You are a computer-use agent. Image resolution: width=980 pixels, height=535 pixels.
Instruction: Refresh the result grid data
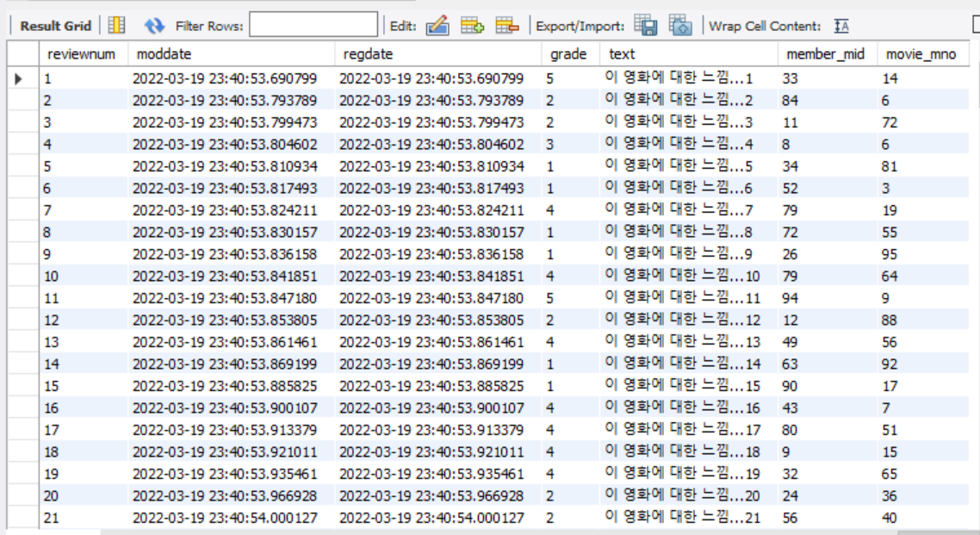pos(154,26)
